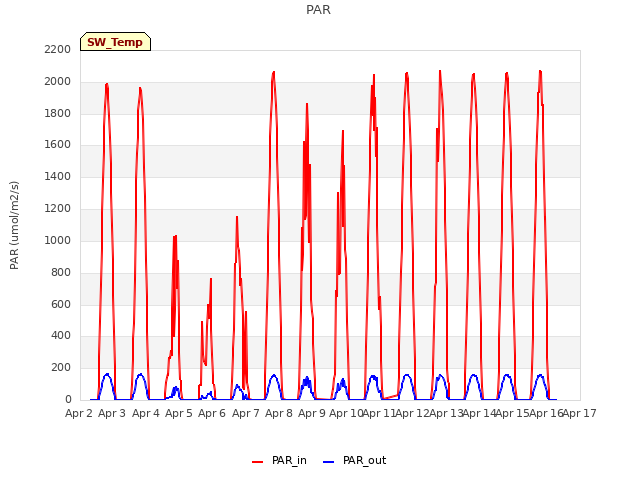Click the 600 y-axis tick label
This screenshot has width=640, height=480.
(61, 304)
